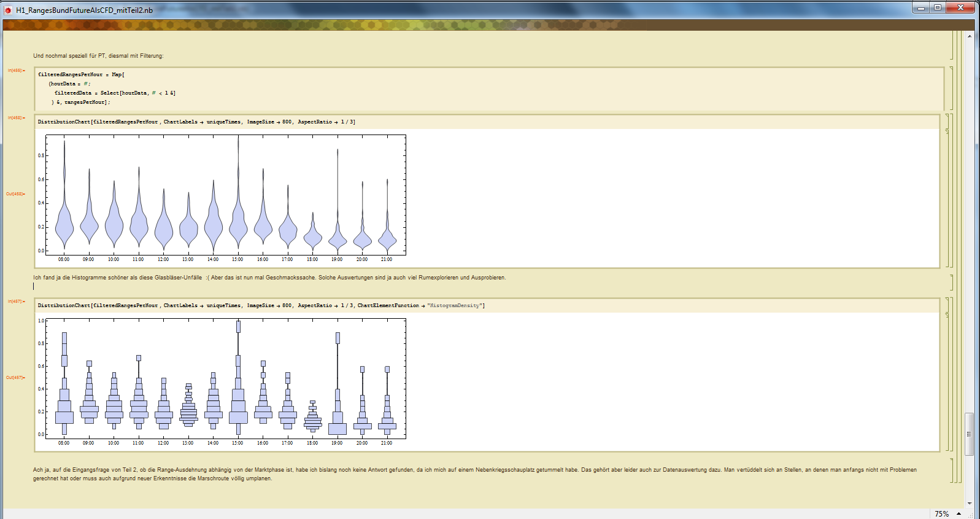Select bracket of the 'Glasbläser-Unfälle' text cell
This screenshot has width=980, height=519.
(x=951, y=282)
